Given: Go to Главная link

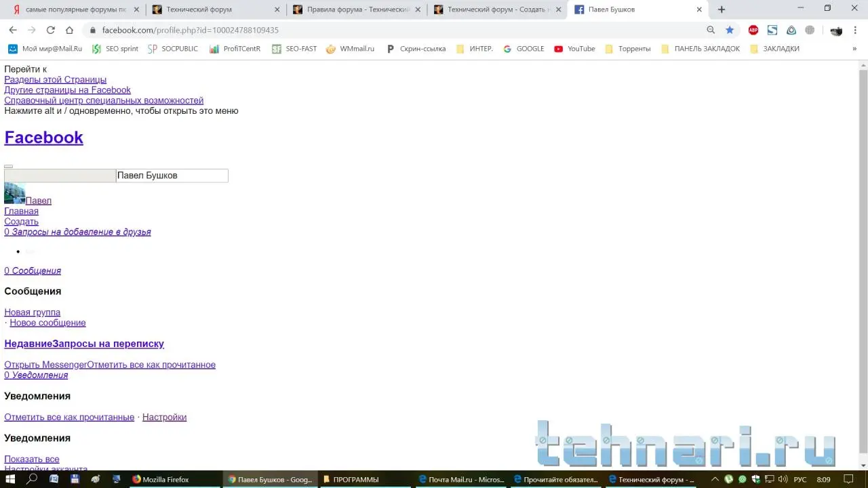Looking at the screenshot, I should 21,211.
